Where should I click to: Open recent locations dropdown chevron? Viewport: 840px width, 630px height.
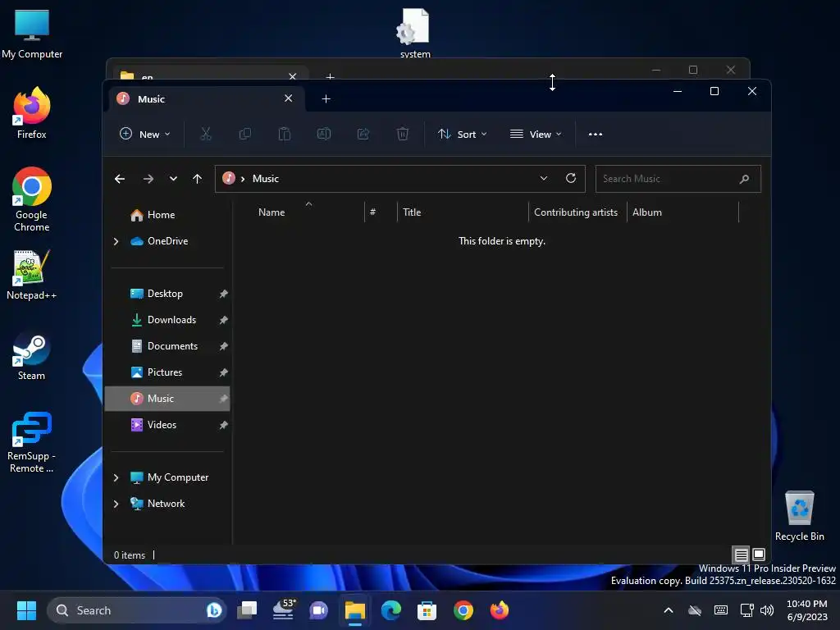tap(173, 179)
